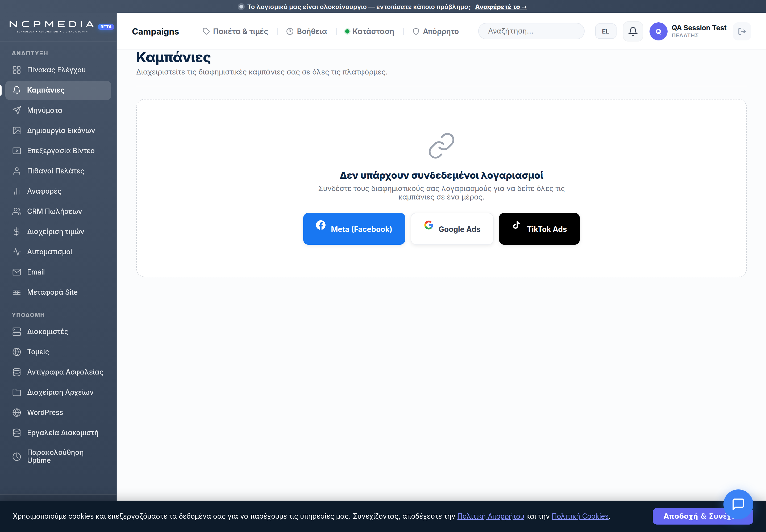The width and height of the screenshot is (766, 532).
Task: Click the chain link icon in the empty state
Action: pos(441,146)
